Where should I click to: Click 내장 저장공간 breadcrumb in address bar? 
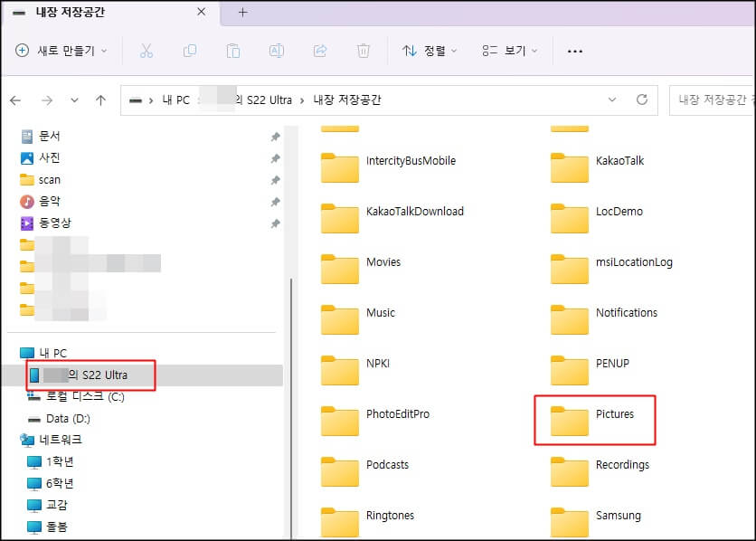tap(347, 100)
